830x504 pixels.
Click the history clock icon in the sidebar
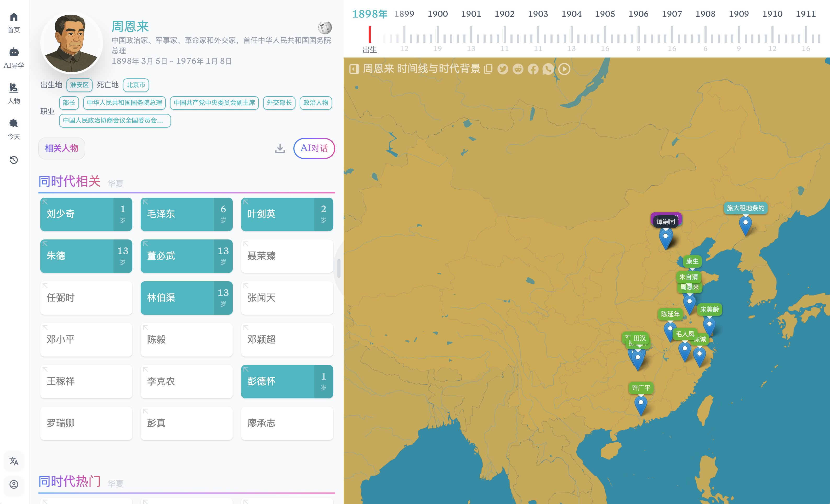[x=14, y=160]
